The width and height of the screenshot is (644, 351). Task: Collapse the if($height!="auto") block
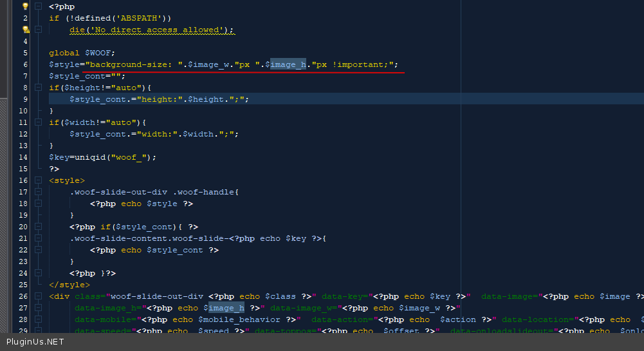(38, 88)
